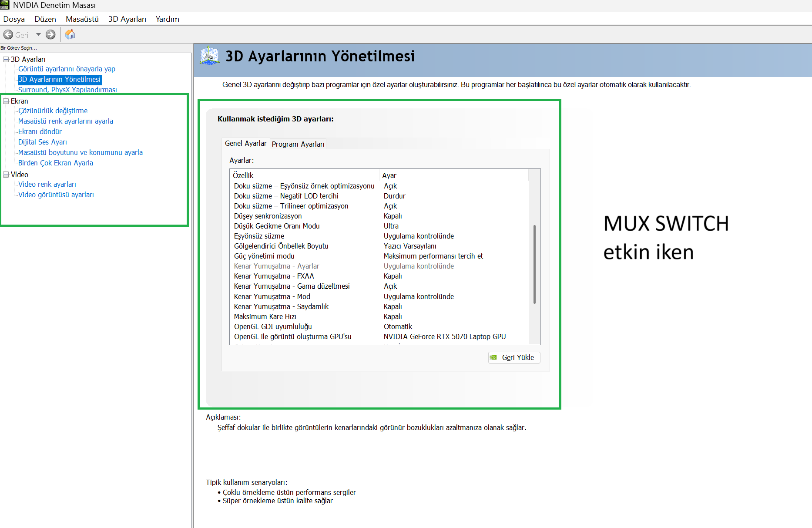The width and height of the screenshot is (812, 528).
Task: Click the 3D settings header icon
Action: (209, 56)
